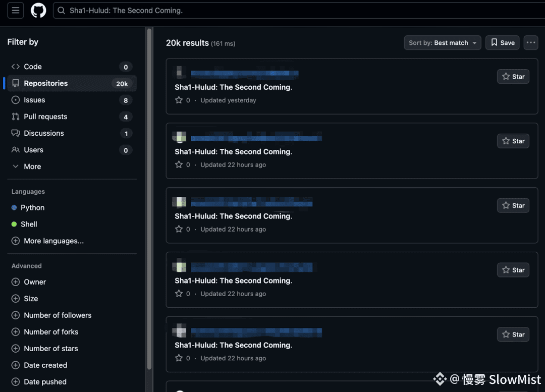Filter results by Code
The width and height of the screenshot is (545, 392).
point(72,67)
